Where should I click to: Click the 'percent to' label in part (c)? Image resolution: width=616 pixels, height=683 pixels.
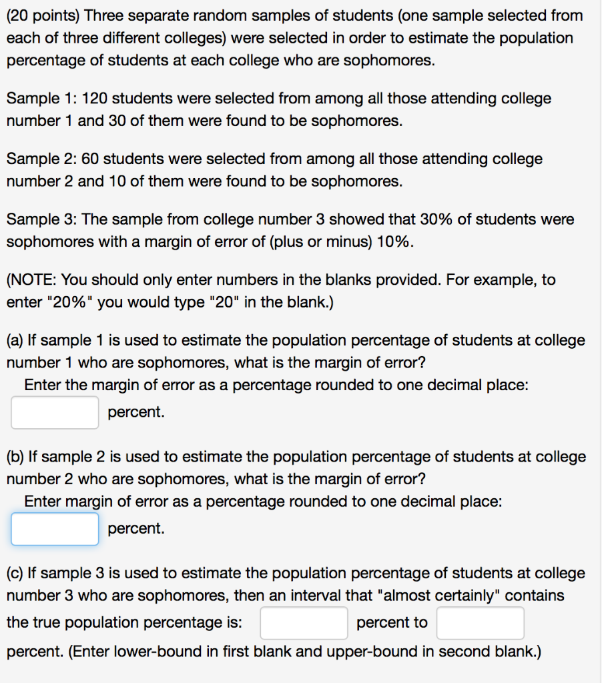(x=392, y=622)
